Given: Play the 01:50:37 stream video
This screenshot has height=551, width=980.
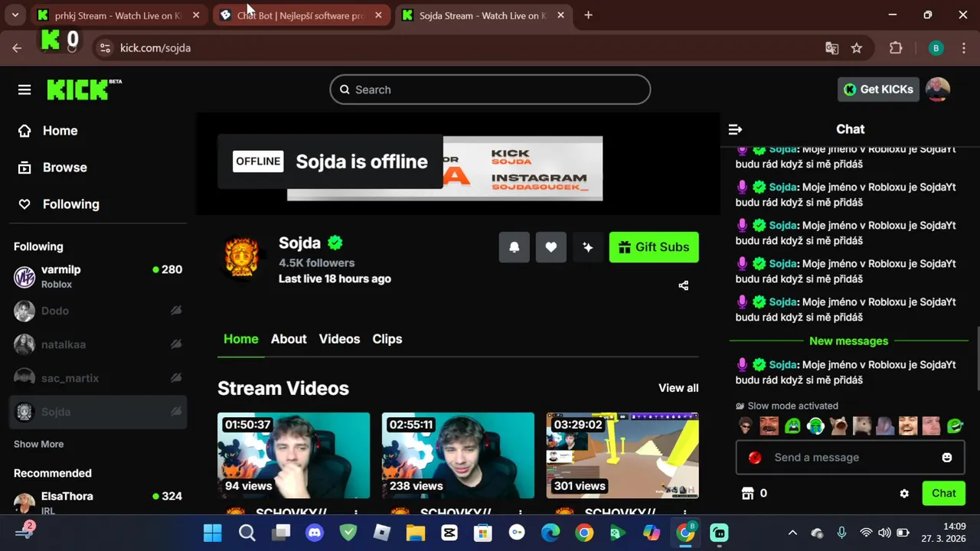Looking at the screenshot, I should 293,455.
